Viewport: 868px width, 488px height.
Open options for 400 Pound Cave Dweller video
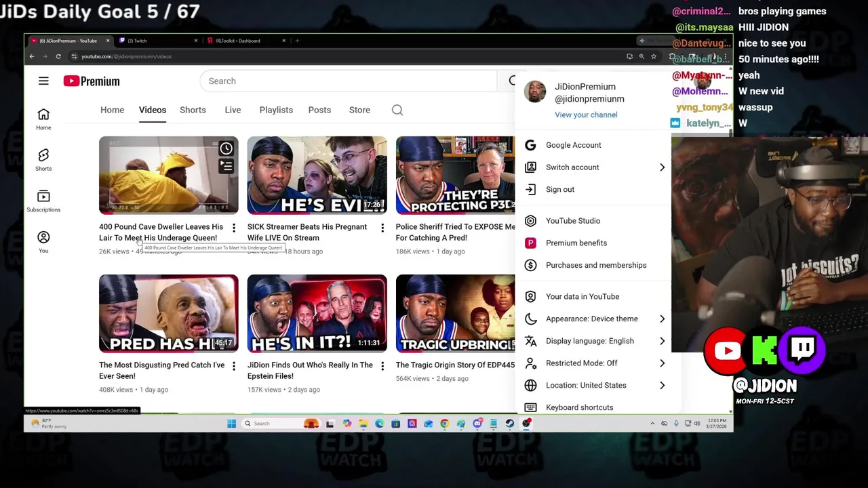click(x=234, y=228)
